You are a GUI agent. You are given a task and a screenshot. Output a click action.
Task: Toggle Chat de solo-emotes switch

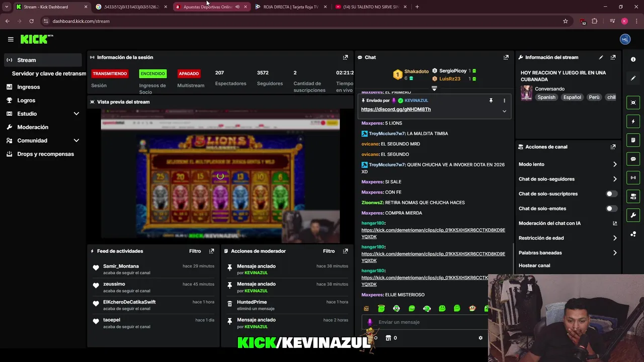click(611, 208)
